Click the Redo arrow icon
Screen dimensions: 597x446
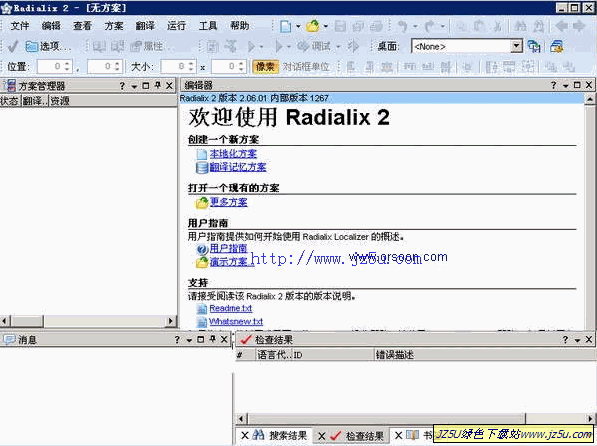(430, 26)
